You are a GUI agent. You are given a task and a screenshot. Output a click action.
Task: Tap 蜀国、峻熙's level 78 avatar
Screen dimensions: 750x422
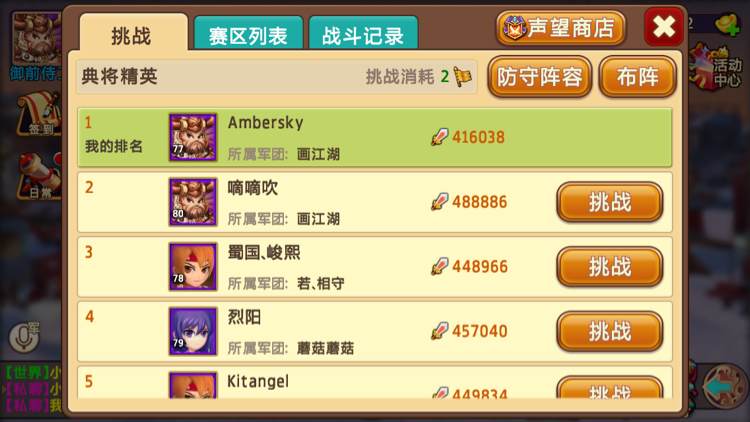click(x=193, y=267)
